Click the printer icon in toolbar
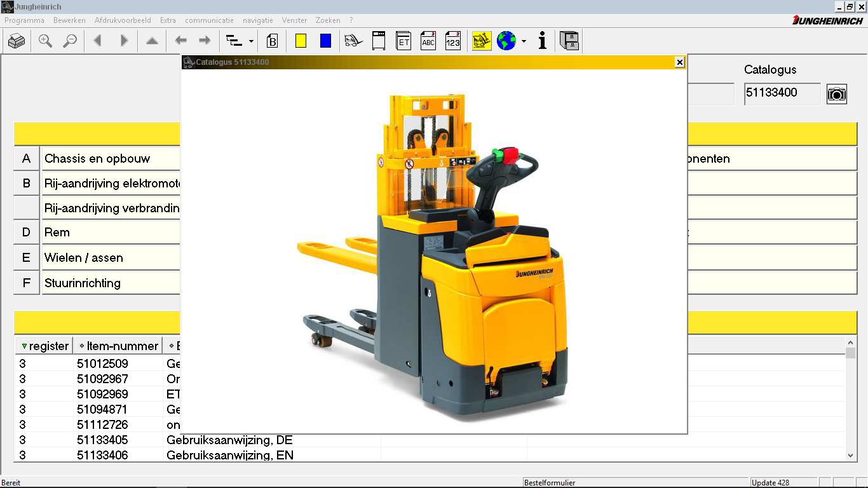This screenshot has height=488, width=868. coord(17,41)
